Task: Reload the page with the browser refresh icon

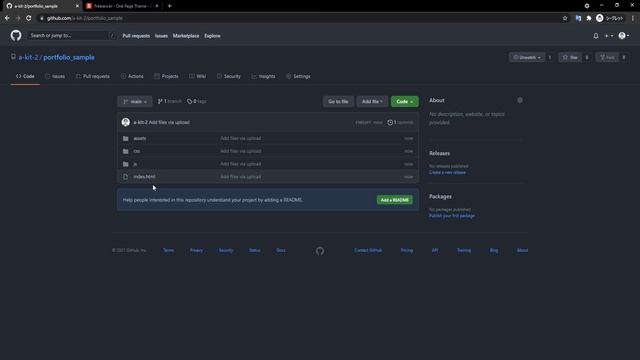Action: point(29,18)
